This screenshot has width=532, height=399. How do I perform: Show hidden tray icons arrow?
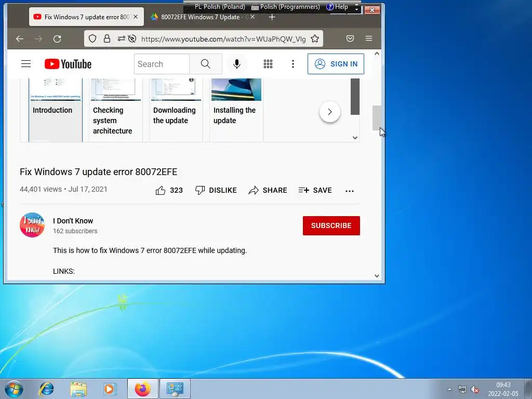tap(449, 389)
